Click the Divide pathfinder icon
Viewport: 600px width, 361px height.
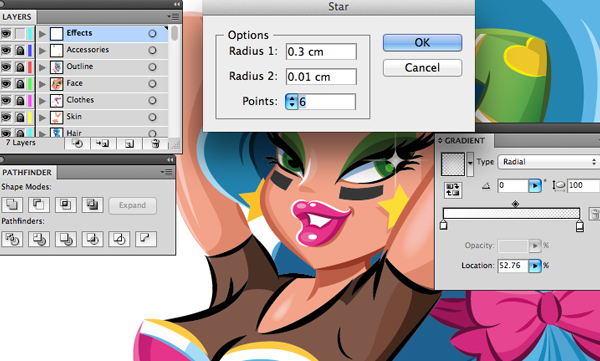pos(12,239)
